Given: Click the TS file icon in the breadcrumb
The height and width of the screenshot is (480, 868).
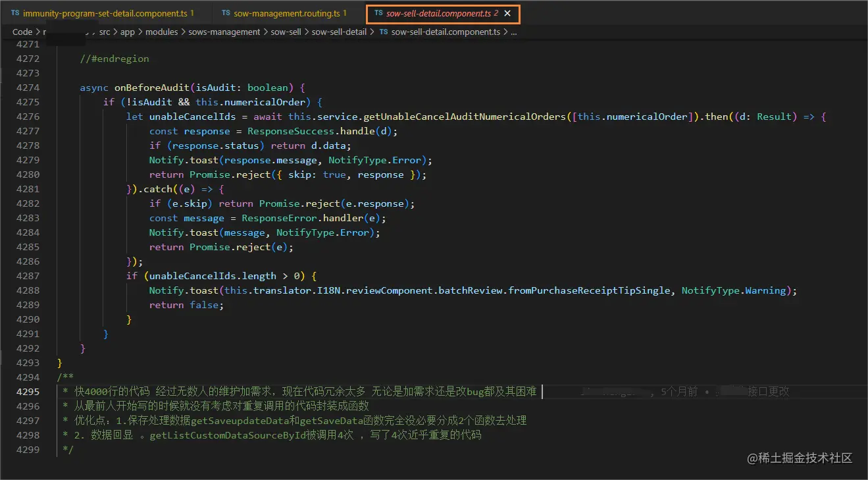Looking at the screenshot, I should tap(384, 32).
